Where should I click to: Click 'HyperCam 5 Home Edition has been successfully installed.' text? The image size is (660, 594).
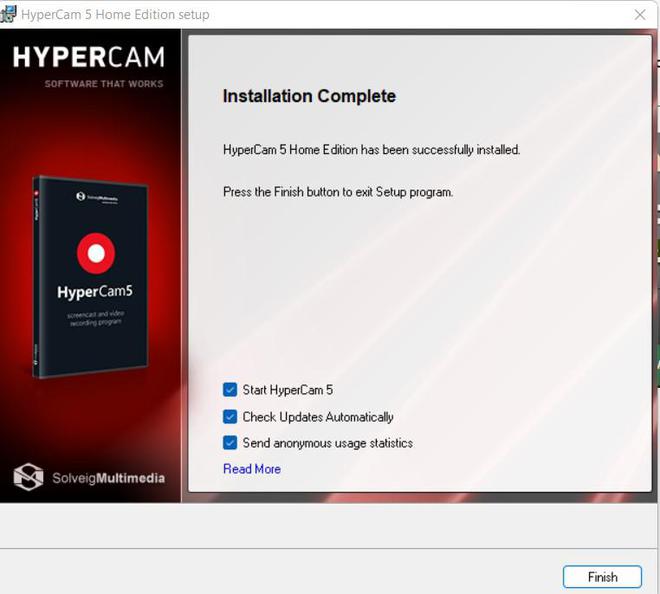point(372,150)
